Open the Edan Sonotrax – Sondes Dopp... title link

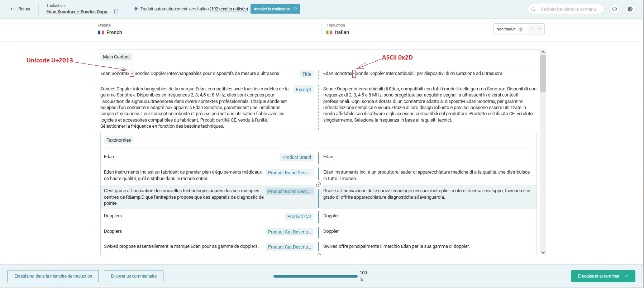[78, 11]
